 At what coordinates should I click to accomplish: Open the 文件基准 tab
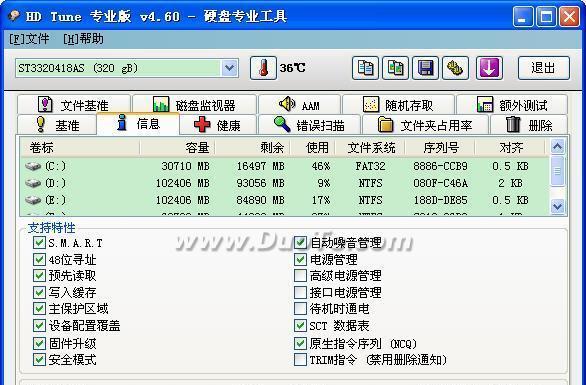(x=74, y=105)
